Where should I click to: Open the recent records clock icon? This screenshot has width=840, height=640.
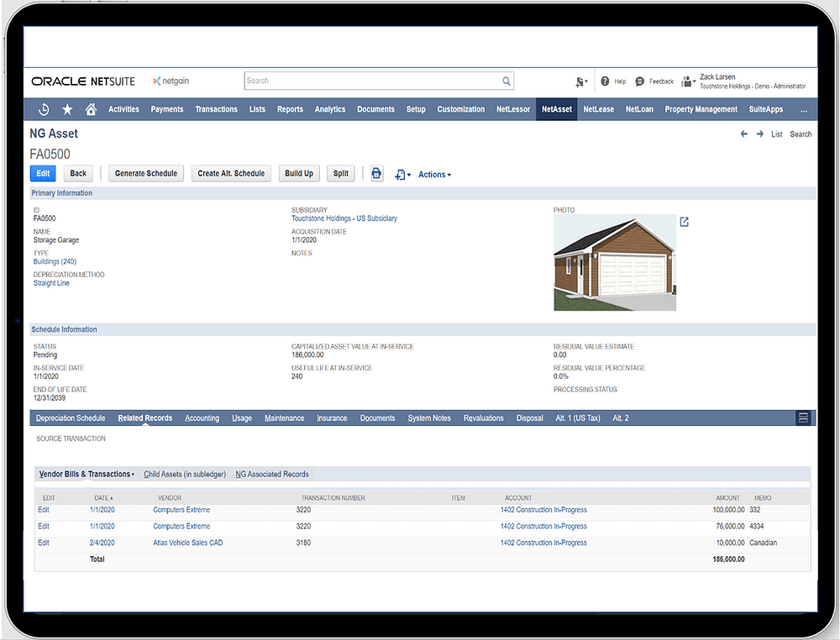pyautogui.click(x=44, y=109)
